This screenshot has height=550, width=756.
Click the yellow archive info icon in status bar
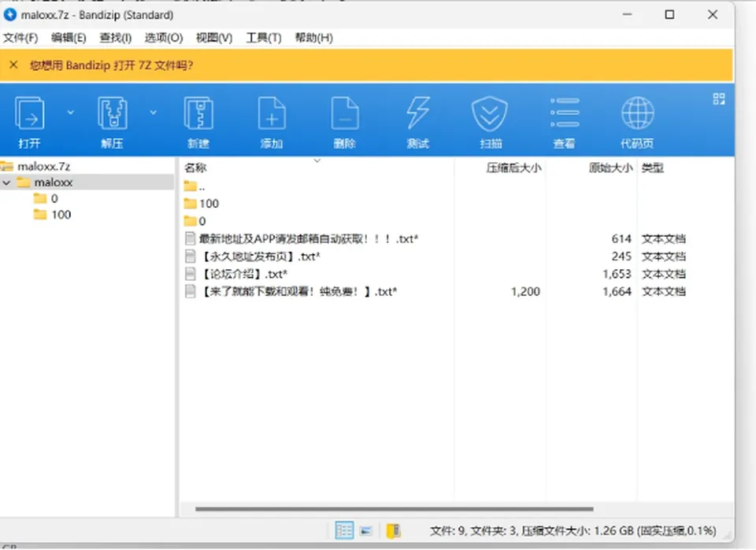pos(394,531)
